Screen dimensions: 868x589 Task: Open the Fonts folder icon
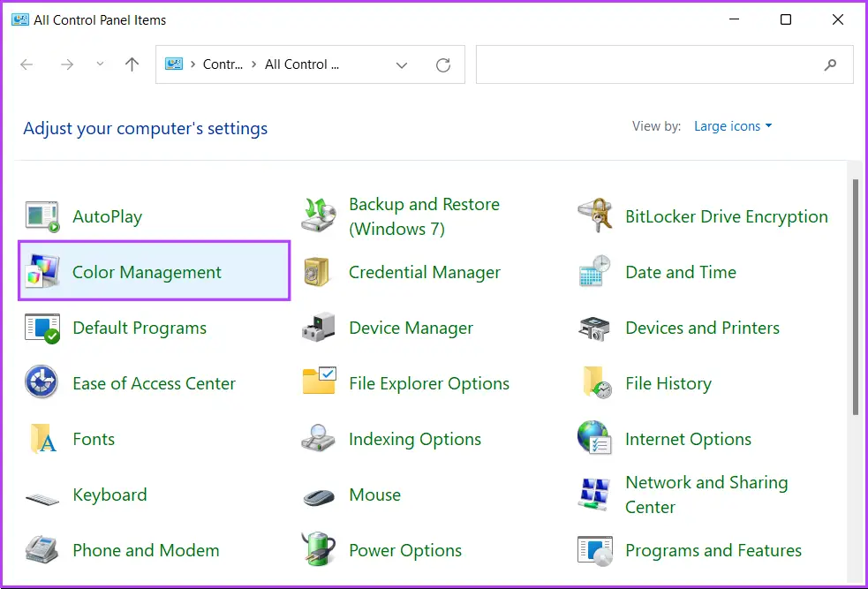point(42,439)
